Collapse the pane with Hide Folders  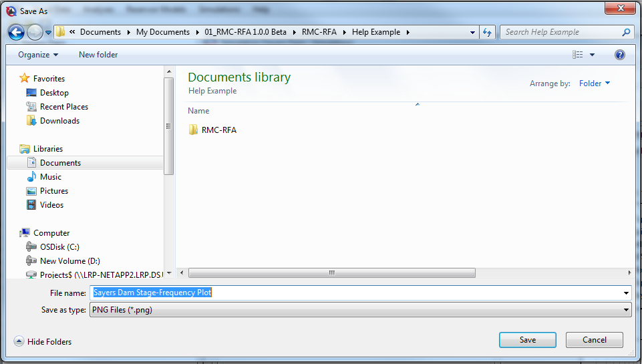click(x=43, y=341)
